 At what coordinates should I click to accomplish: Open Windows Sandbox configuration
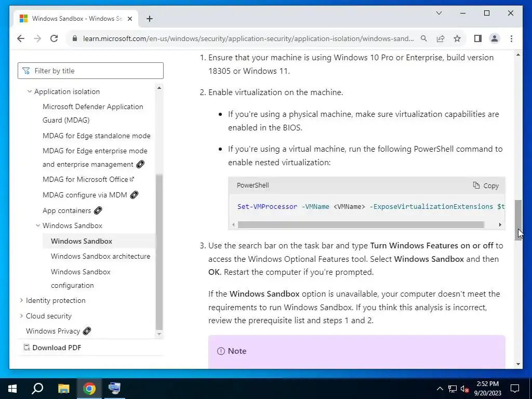pos(81,278)
